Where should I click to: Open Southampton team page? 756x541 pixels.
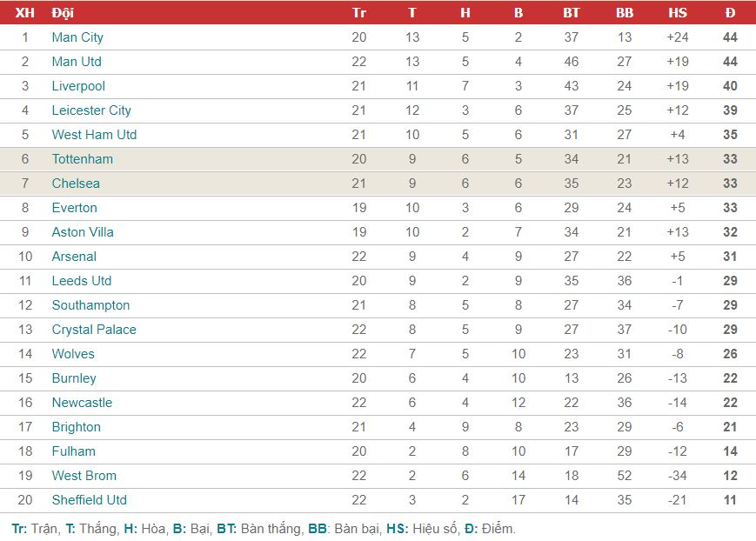tap(91, 305)
